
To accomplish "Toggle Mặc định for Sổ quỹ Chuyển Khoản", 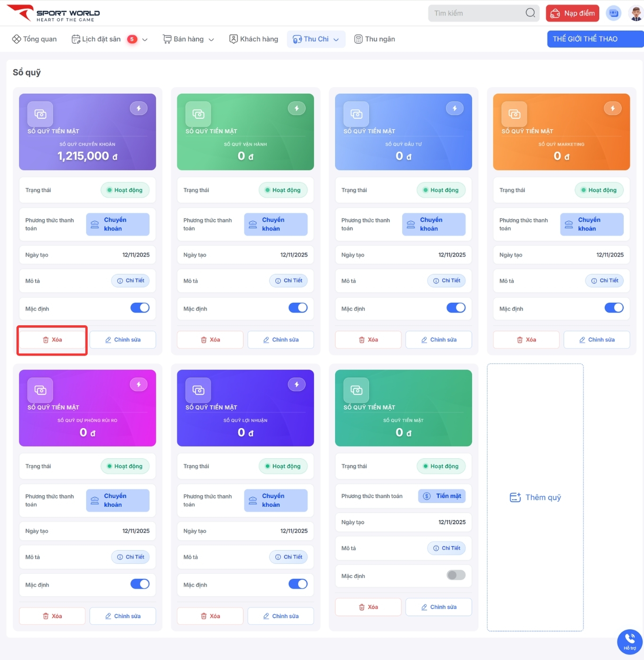I will click(140, 308).
